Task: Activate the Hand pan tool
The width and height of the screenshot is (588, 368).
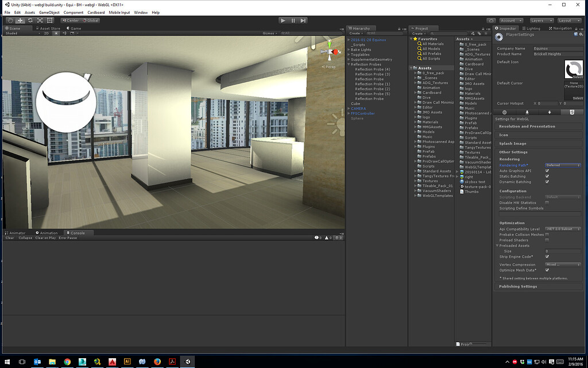Action: [10, 20]
